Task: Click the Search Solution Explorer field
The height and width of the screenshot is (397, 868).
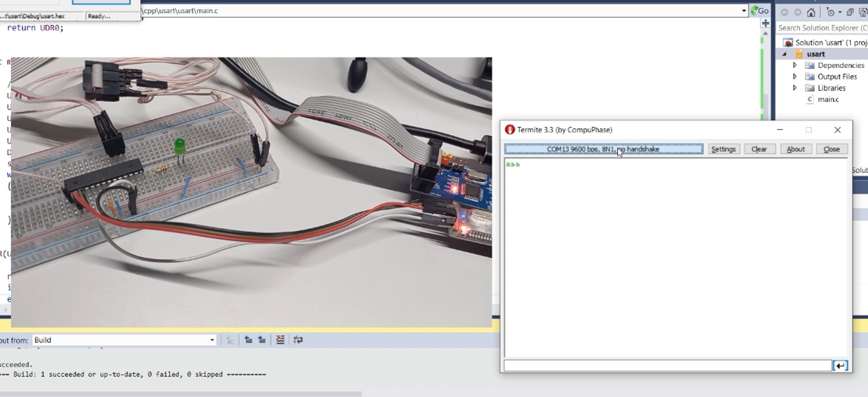Action: pyautogui.click(x=822, y=28)
